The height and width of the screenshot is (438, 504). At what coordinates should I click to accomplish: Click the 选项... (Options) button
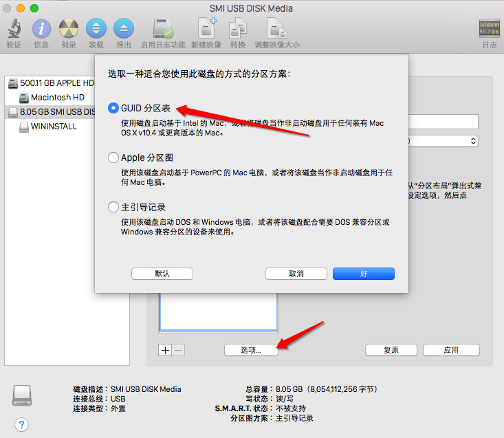251,350
